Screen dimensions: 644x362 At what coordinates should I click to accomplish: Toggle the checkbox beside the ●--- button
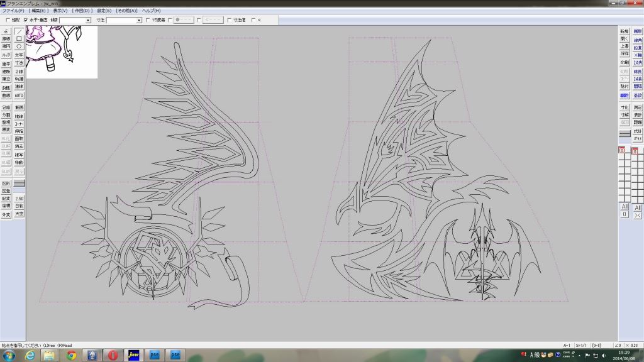[170, 19]
